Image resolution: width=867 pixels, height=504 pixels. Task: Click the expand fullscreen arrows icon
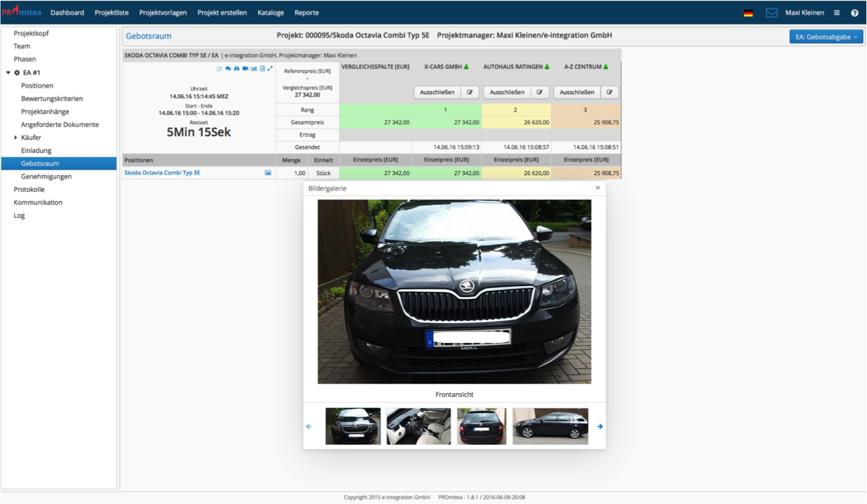tap(270, 68)
